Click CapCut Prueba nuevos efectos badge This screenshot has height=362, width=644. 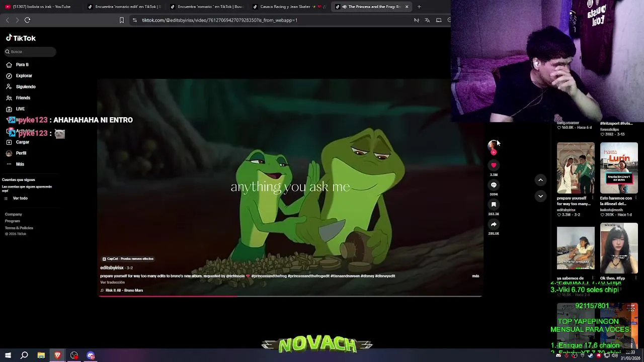128,259
